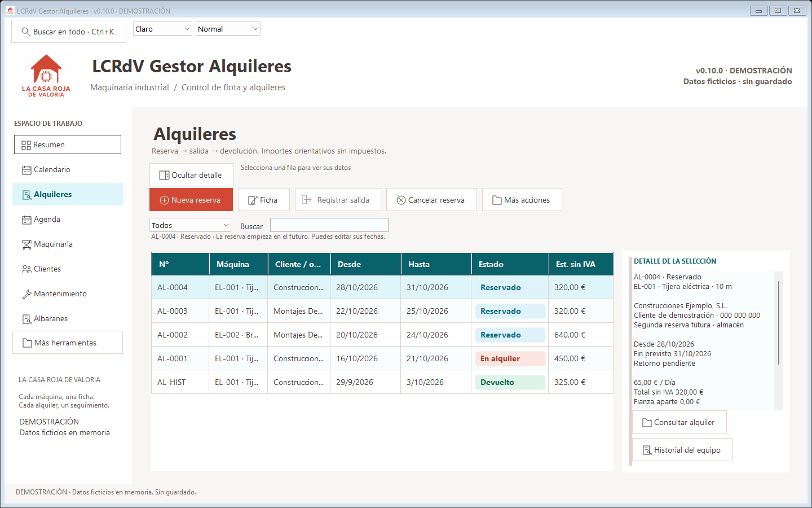Viewport: 812px width, 508px height.
Task: Select the AL-0004 row
Action: (382, 287)
